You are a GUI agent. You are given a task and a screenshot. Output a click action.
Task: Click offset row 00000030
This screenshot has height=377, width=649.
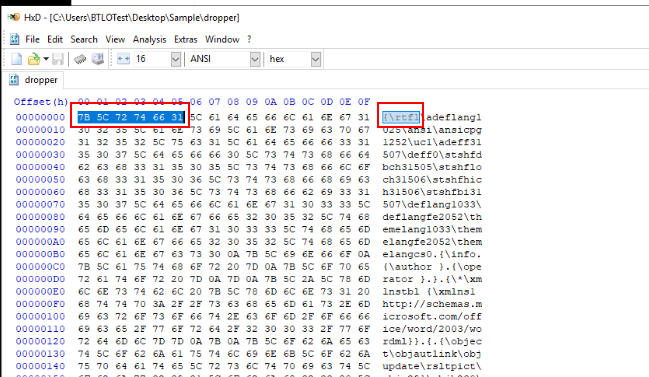point(41,154)
